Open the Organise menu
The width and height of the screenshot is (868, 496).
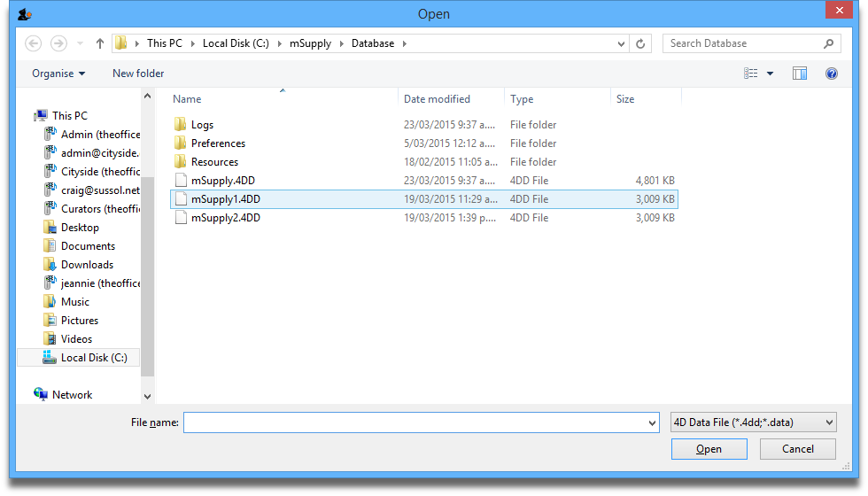click(58, 74)
